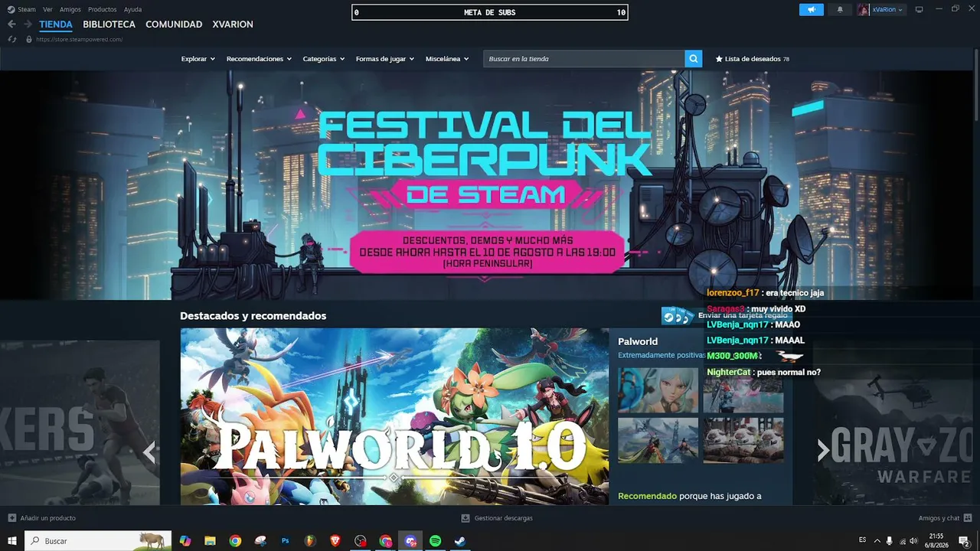This screenshot has height=551, width=980.
Task: Open the taskbar clock showing 21:55
Action: [x=937, y=541]
